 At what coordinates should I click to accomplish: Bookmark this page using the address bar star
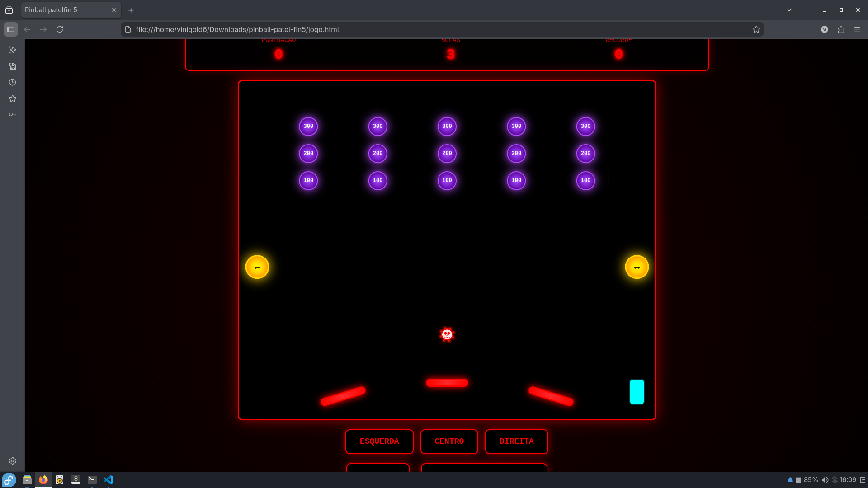[756, 29]
